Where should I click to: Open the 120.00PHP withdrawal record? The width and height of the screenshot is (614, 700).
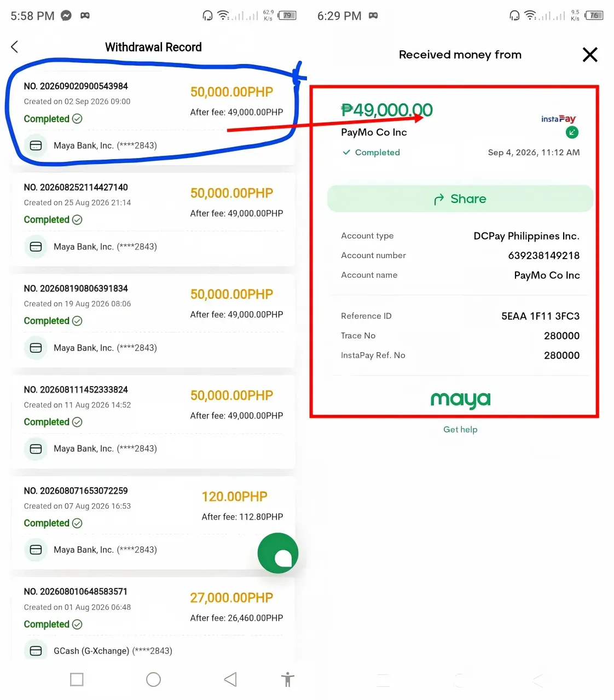click(153, 523)
